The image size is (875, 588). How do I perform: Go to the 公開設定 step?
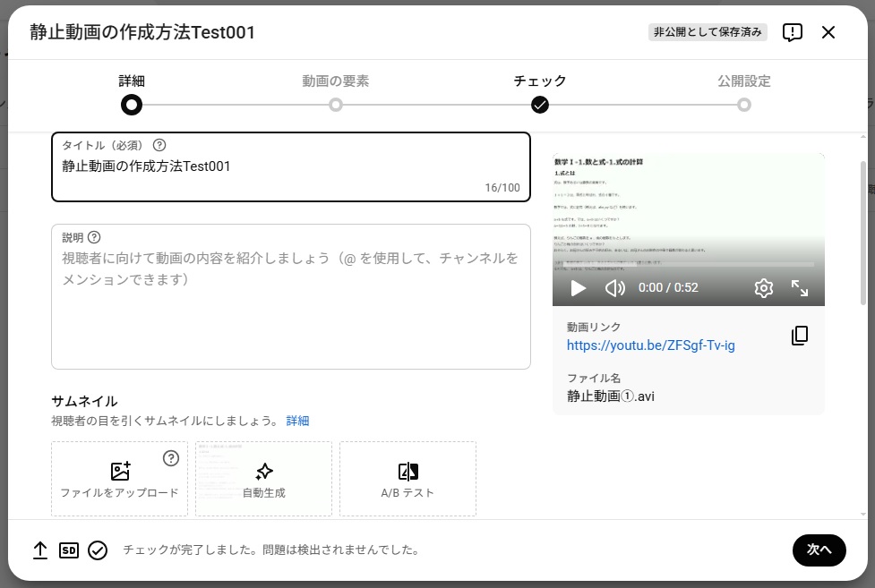[744, 105]
